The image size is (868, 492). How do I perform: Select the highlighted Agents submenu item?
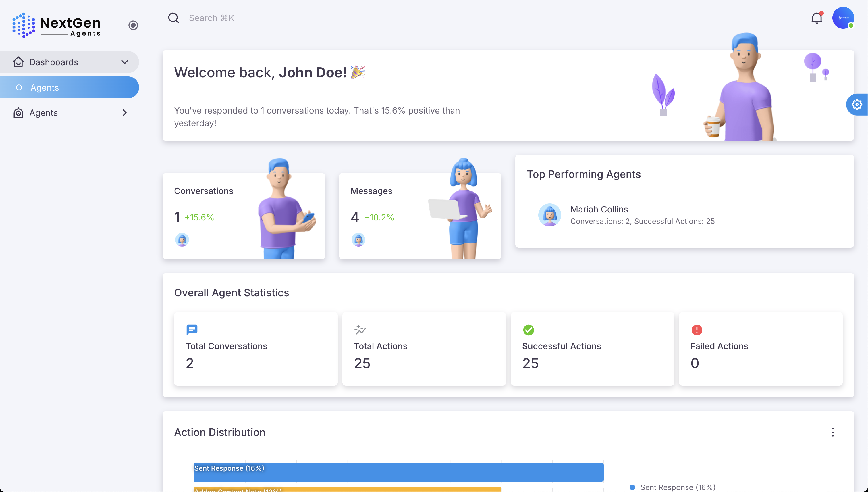point(69,88)
